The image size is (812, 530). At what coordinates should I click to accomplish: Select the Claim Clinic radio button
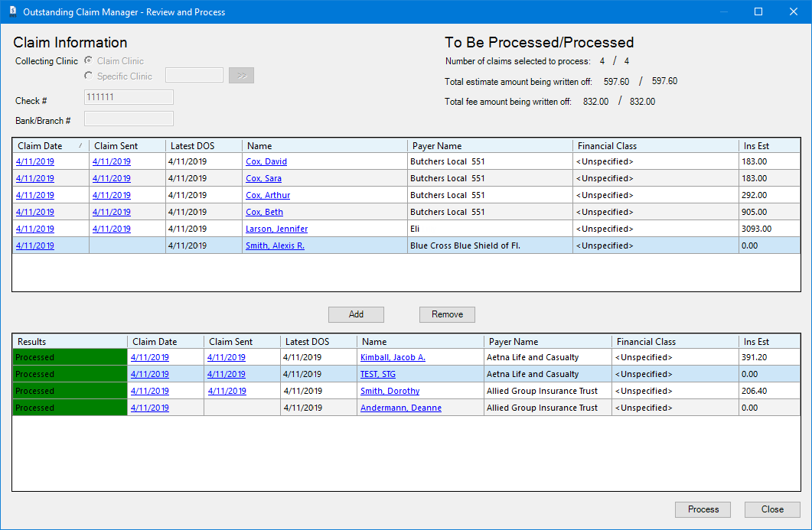click(89, 60)
